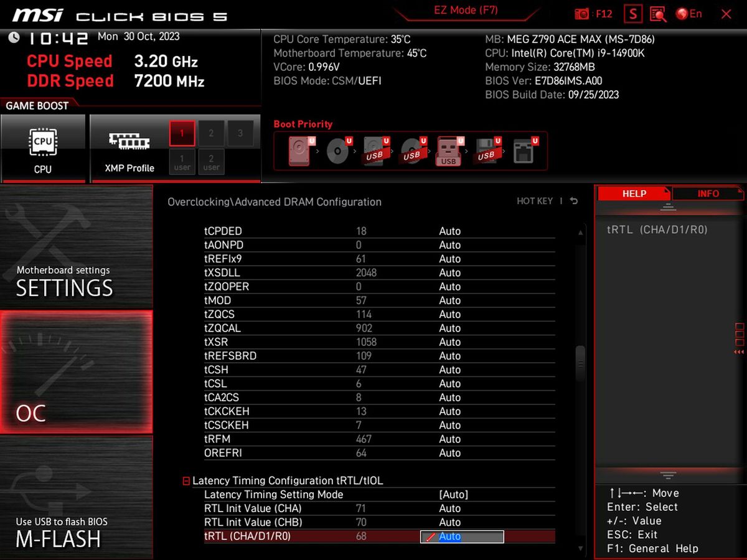Open the Latency Timing Setting Mode [Auto] dropdown
The image size is (747, 560).
pos(453,495)
